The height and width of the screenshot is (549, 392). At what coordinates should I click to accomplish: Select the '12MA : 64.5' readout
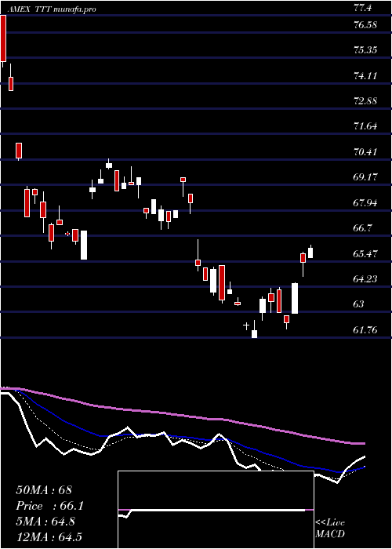[x=49, y=537]
